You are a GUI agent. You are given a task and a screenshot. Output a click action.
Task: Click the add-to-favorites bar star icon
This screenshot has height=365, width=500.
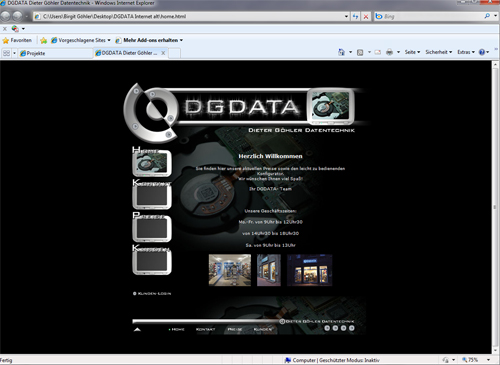pyautogui.click(x=43, y=40)
